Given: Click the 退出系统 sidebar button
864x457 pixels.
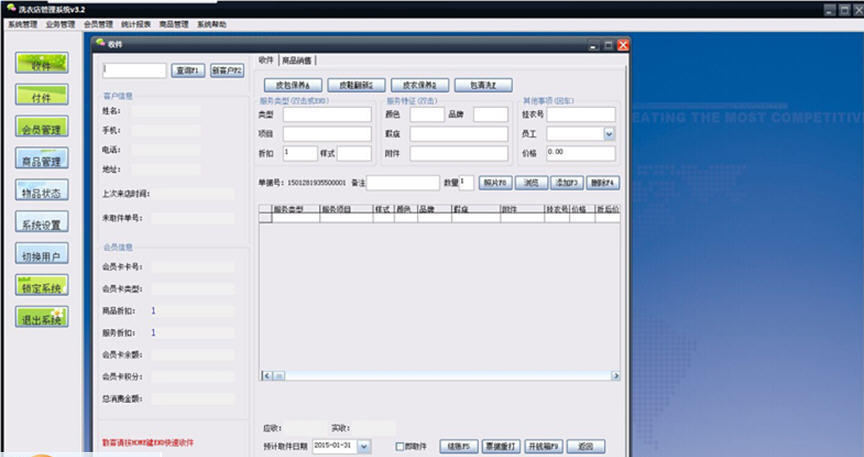Looking at the screenshot, I should (42, 317).
